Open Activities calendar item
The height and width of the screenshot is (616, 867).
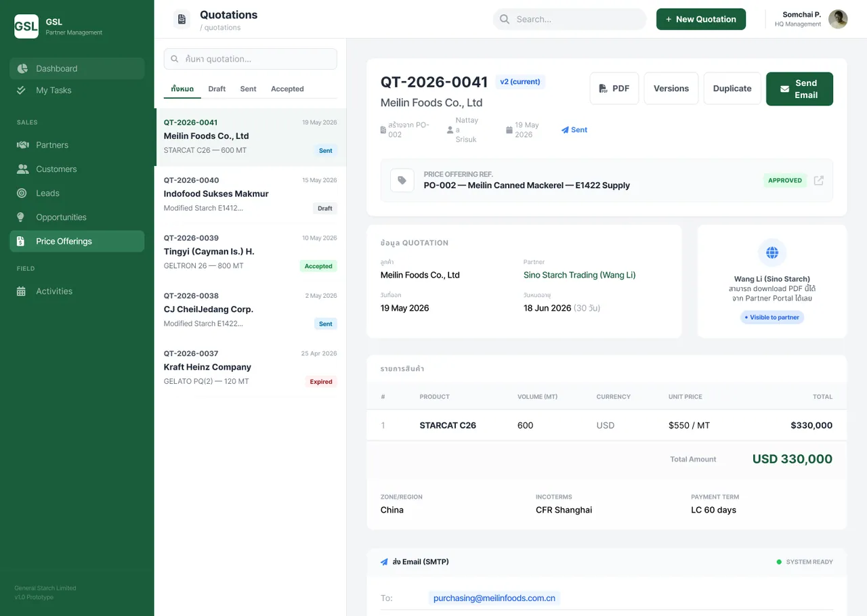point(77,291)
